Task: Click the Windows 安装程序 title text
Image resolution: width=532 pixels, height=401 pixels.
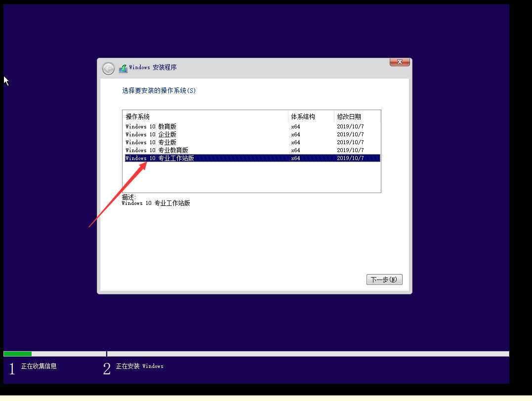Action: [x=153, y=67]
